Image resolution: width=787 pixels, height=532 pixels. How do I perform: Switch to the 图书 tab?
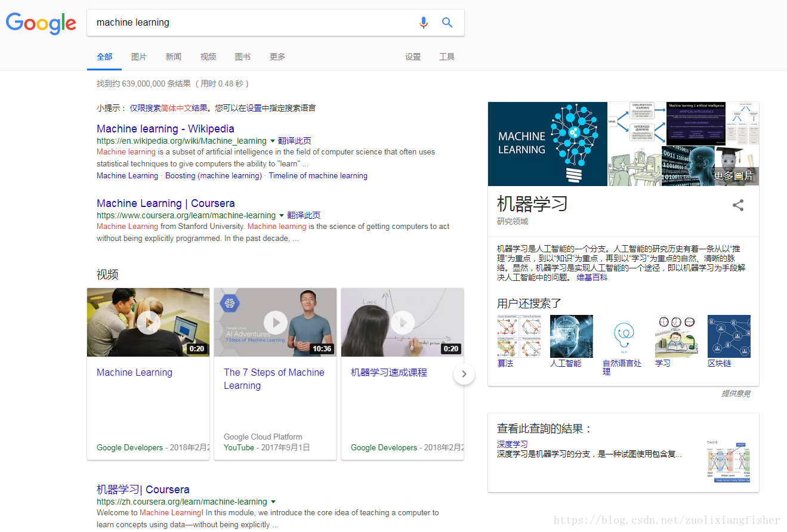(243, 57)
